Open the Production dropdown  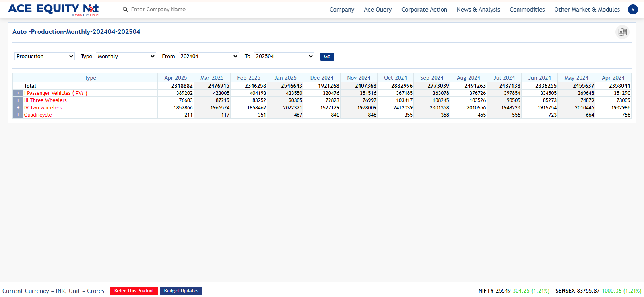click(x=45, y=56)
